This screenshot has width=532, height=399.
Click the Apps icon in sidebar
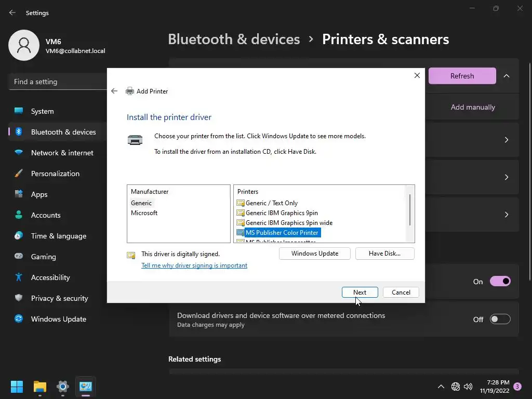19,194
